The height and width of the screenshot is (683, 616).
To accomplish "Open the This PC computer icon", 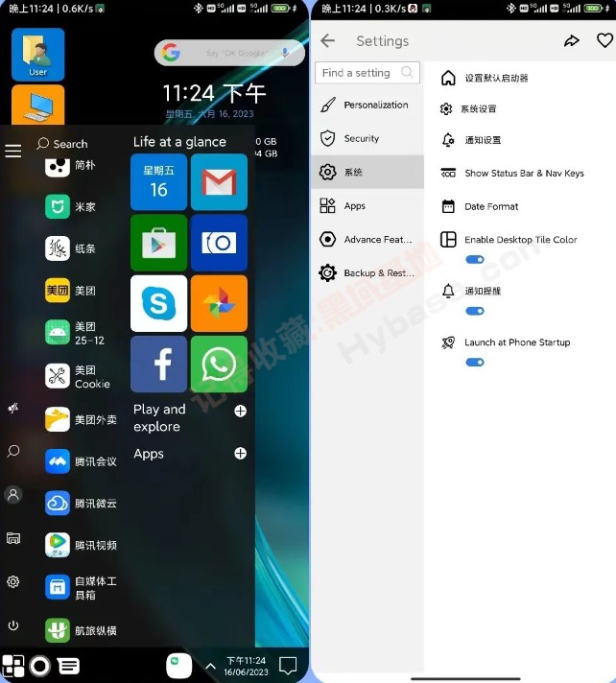I will pos(38,105).
